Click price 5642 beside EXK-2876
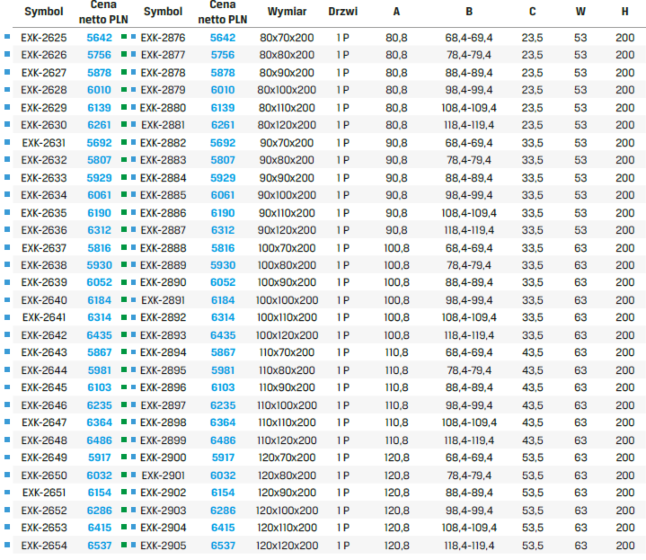The width and height of the screenshot is (646, 560). [x=223, y=38]
